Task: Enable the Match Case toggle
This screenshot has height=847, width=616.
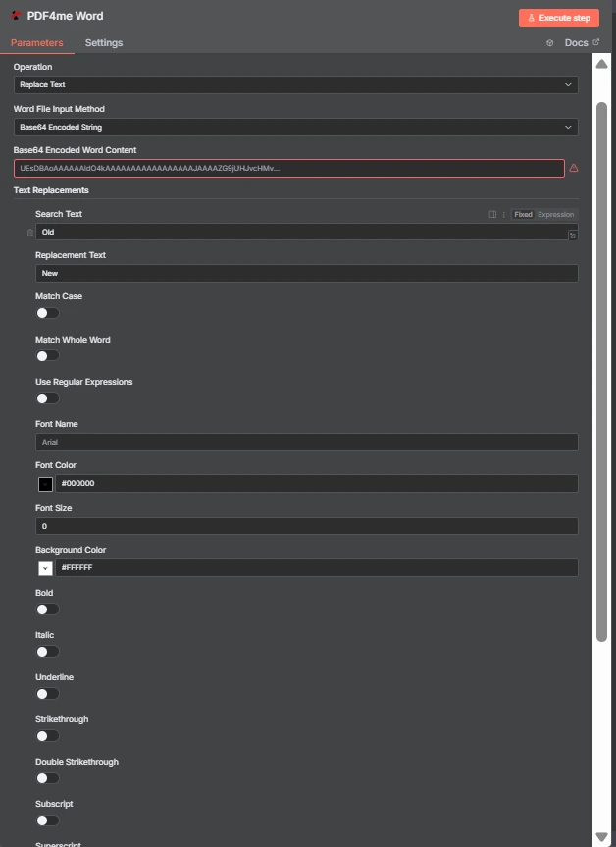Action: tap(47, 313)
